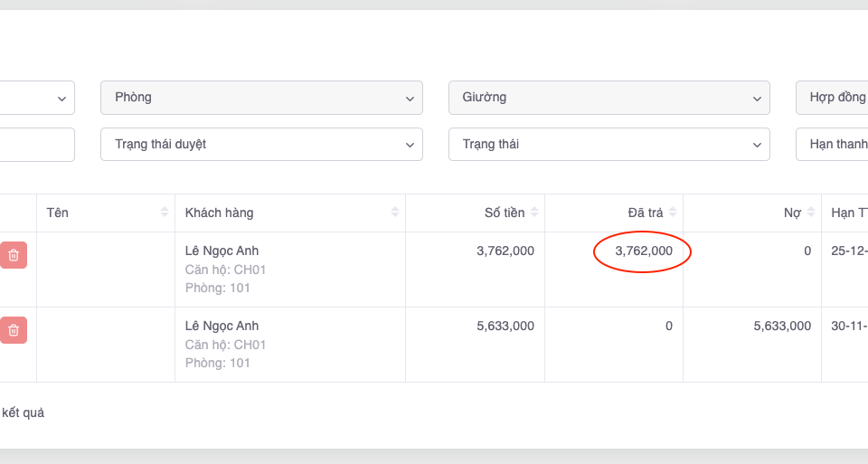Open the partially visible dropdown left of Phòng

[36, 98]
